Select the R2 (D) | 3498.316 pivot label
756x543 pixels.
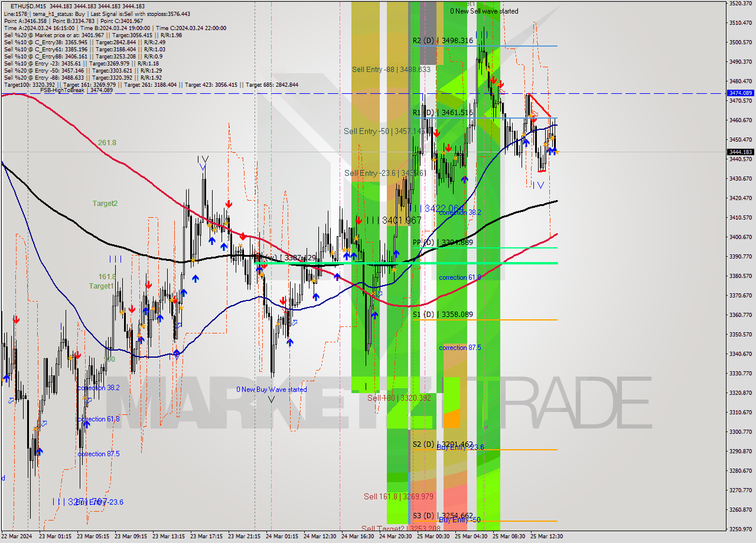pyautogui.click(x=443, y=41)
